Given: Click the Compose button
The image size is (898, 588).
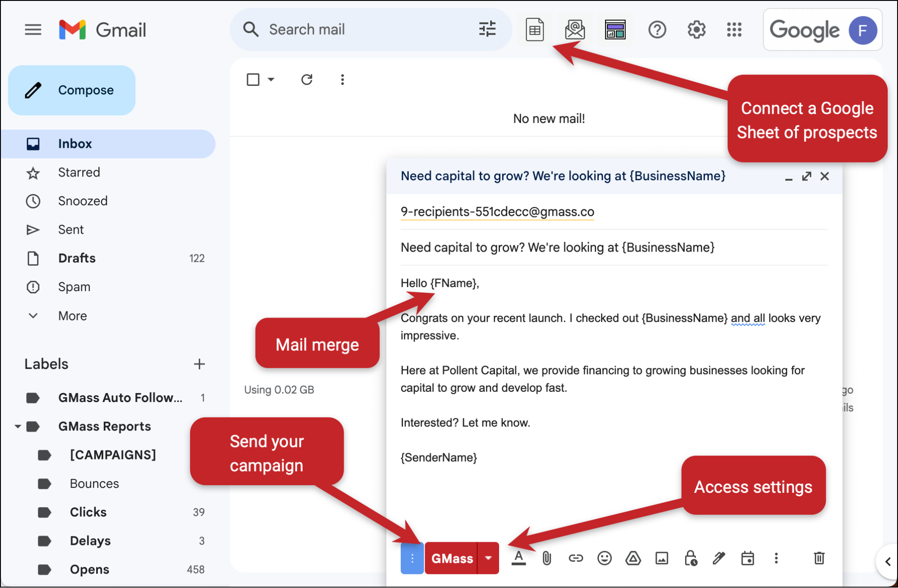Looking at the screenshot, I should click(x=72, y=90).
